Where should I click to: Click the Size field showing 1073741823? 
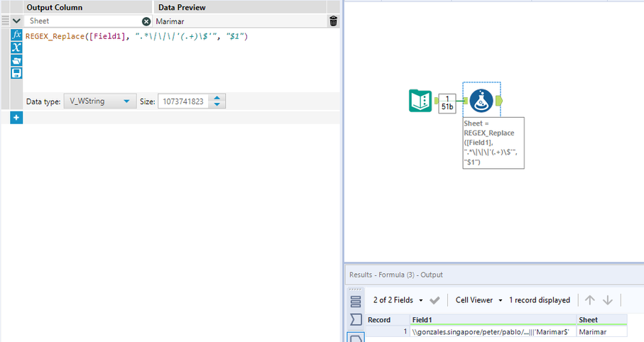183,101
